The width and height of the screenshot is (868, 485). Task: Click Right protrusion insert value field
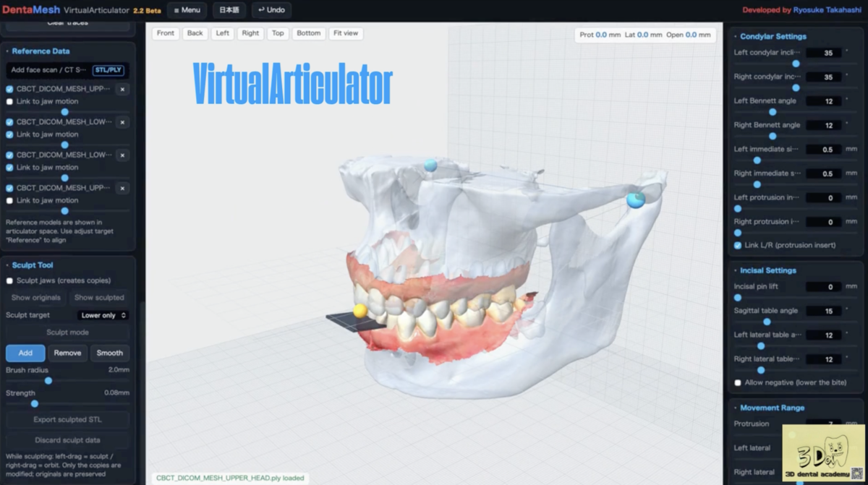pyautogui.click(x=824, y=222)
